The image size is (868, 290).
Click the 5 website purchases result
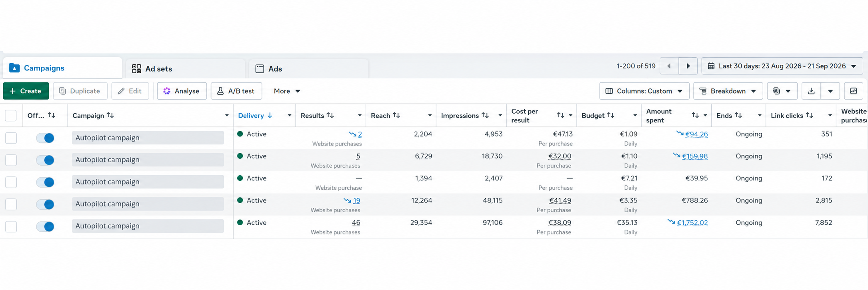coord(358,156)
